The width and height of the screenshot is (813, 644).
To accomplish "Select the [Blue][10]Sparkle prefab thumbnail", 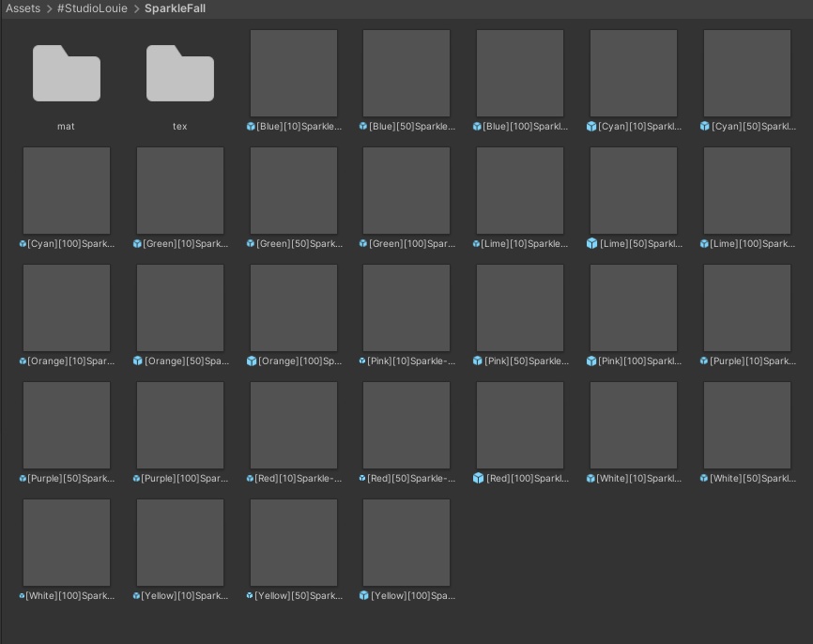I will [294, 73].
